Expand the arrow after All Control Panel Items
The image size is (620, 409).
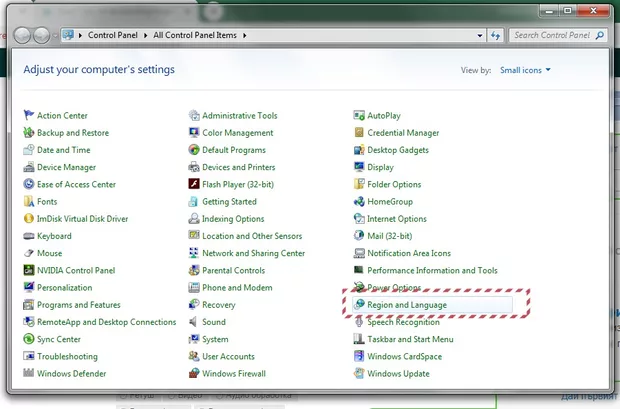243,35
